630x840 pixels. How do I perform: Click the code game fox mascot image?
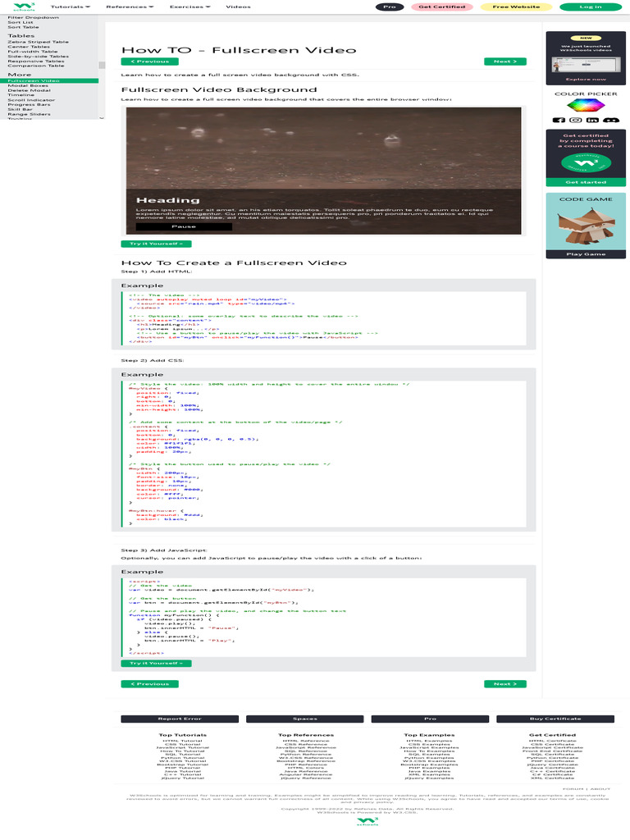tap(584, 226)
